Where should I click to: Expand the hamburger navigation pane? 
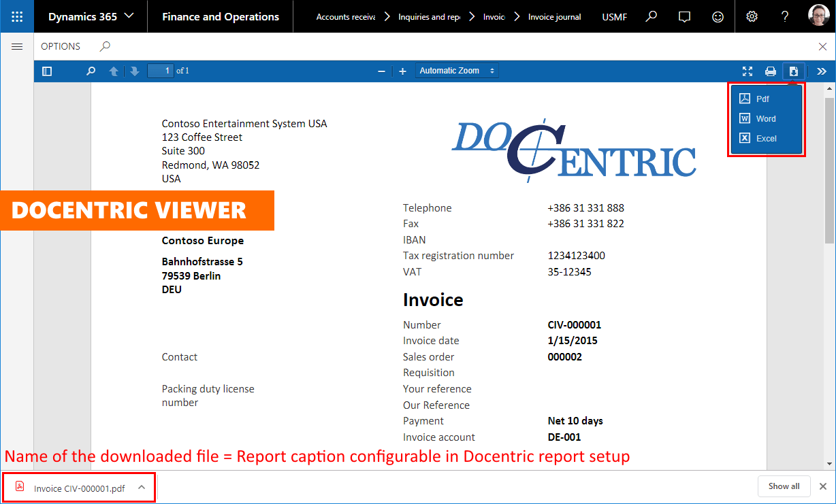pyautogui.click(x=17, y=46)
